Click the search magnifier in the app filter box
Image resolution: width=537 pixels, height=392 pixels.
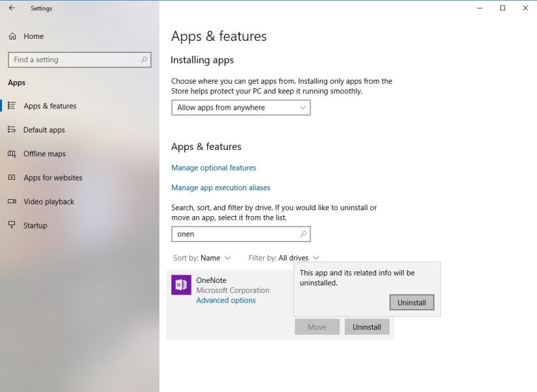[x=303, y=234]
